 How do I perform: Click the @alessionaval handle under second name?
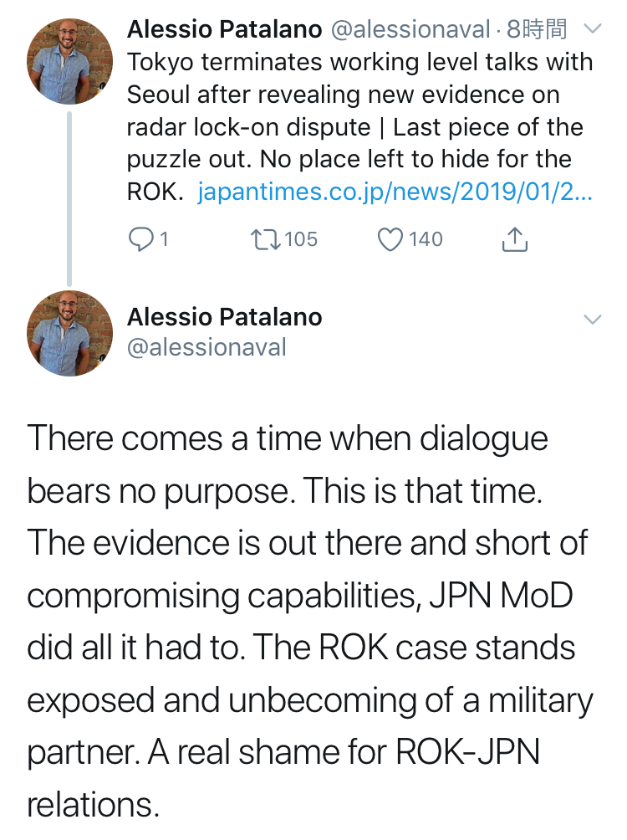click(206, 347)
